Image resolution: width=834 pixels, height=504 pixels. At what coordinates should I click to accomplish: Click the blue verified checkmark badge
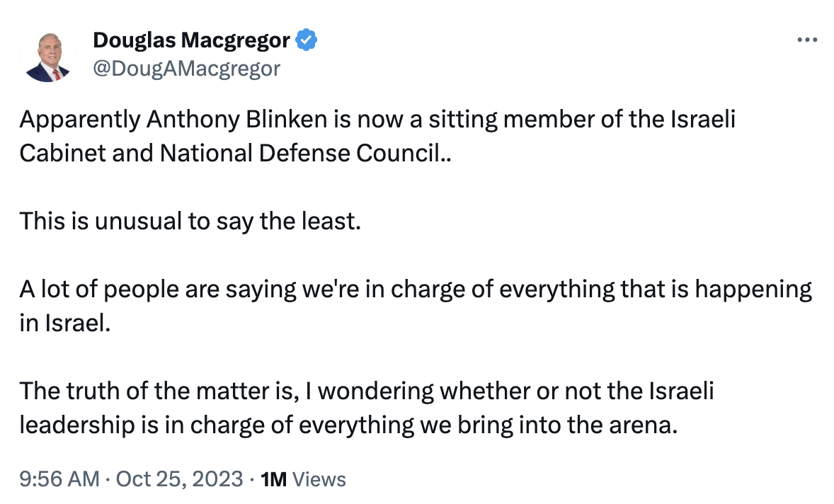(307, 40)
